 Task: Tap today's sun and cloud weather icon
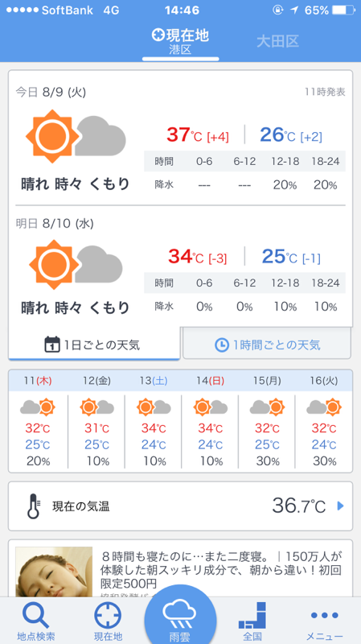click(x=76, y=136)
